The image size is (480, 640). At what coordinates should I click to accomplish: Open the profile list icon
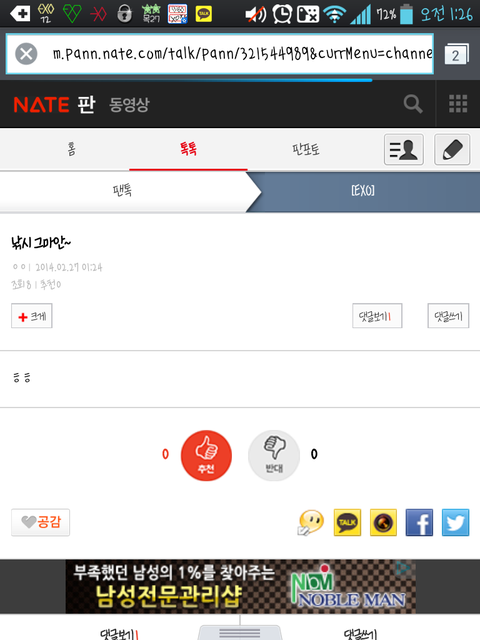click(x=404, y=149)
